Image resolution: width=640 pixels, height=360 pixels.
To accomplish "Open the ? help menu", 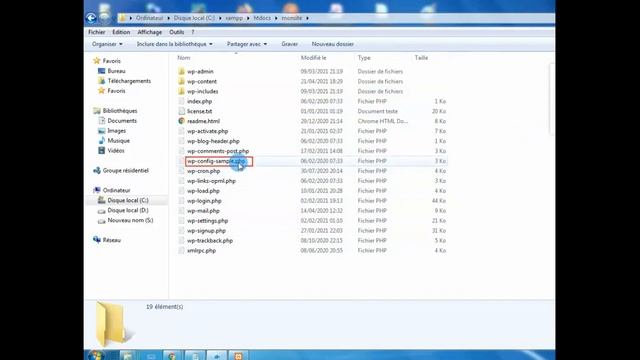I will click(x=193, y=32).
